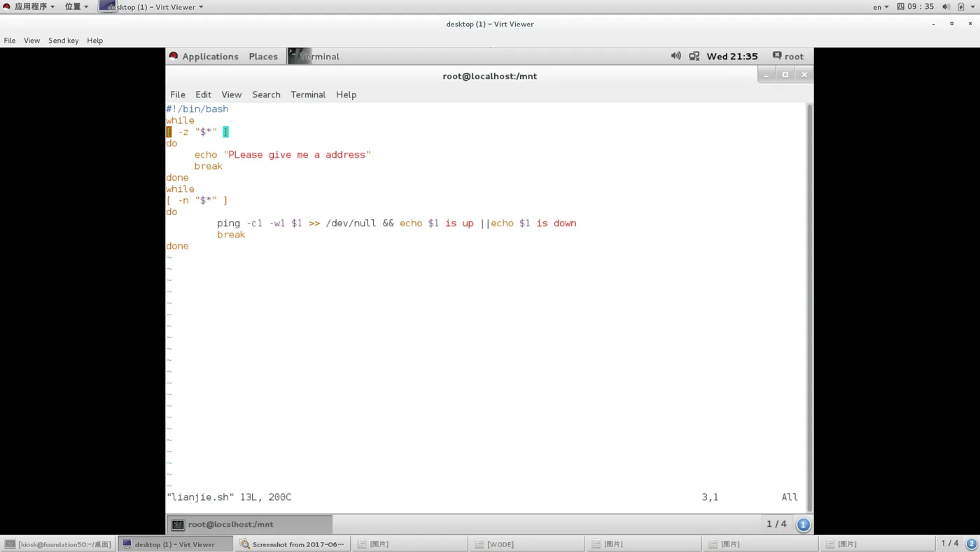Viewport: 980px width, 552px height.
Task: Open the Terminal window's Edit menu
Action: 204,95
